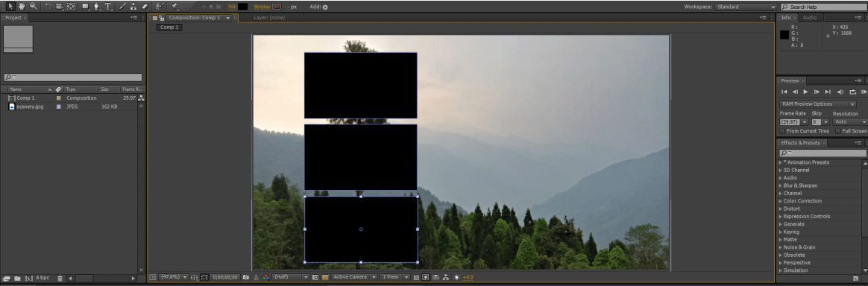
Task: Select the Puppet Pin tool
Action: (174, 7)
